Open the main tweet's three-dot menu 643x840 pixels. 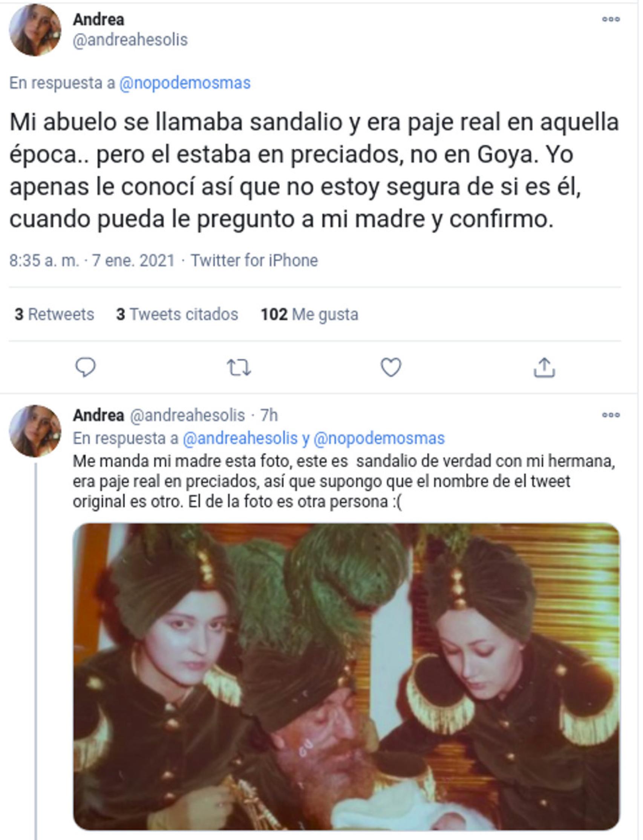pos(611,19)
